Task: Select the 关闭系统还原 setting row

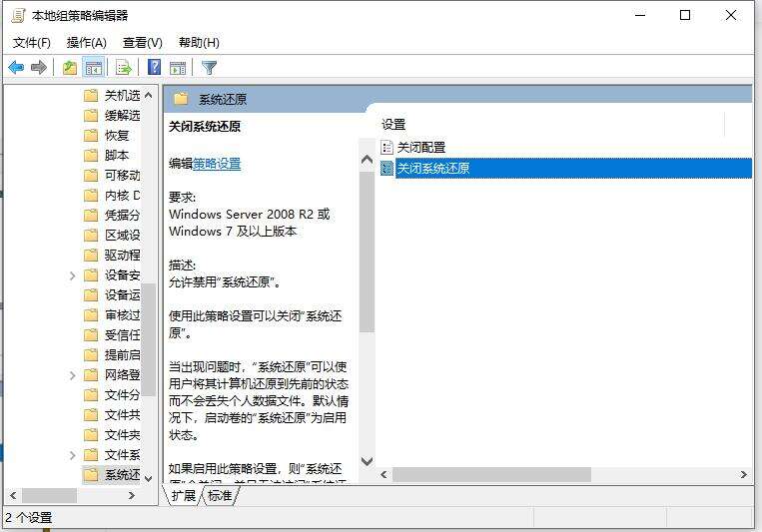Action: pyautogui.click(x=565, y=168)
